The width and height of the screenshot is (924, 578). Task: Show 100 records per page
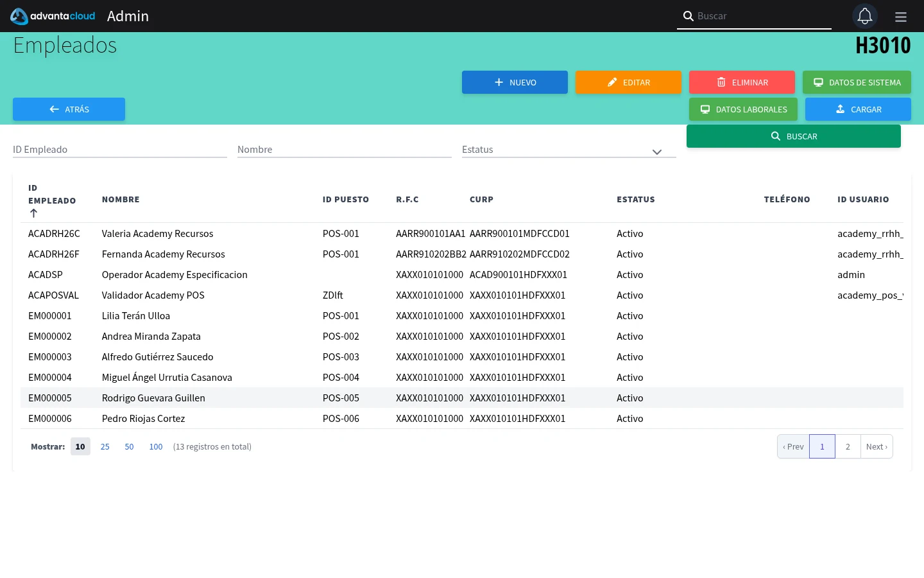coord(156,446)
